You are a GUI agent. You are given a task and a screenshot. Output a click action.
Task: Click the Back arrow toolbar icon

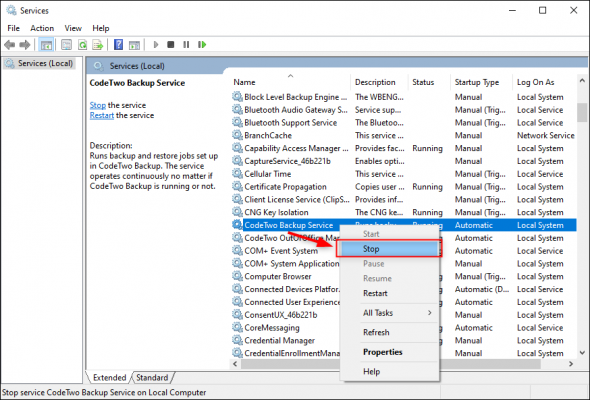click(x=10, y=45)
